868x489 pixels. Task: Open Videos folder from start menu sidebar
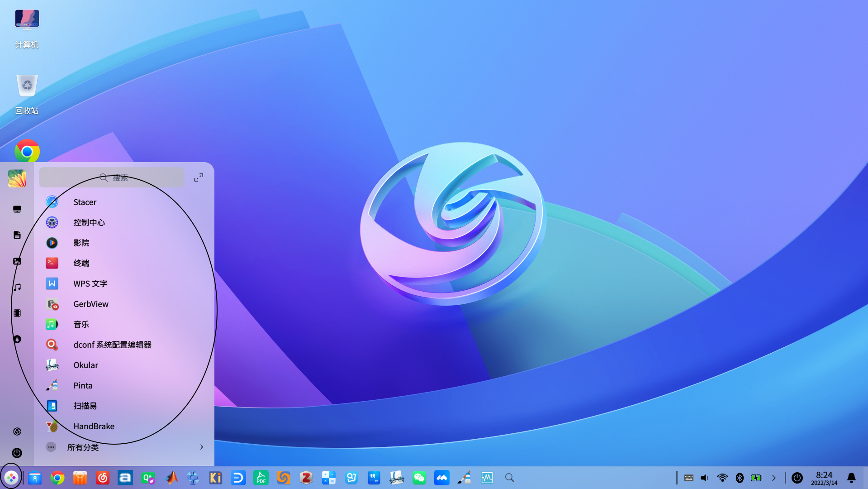pos(17,313)
